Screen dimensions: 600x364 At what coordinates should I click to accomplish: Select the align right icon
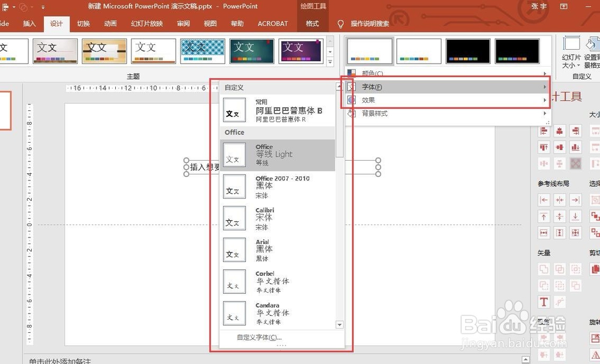[x=575, y=131]
